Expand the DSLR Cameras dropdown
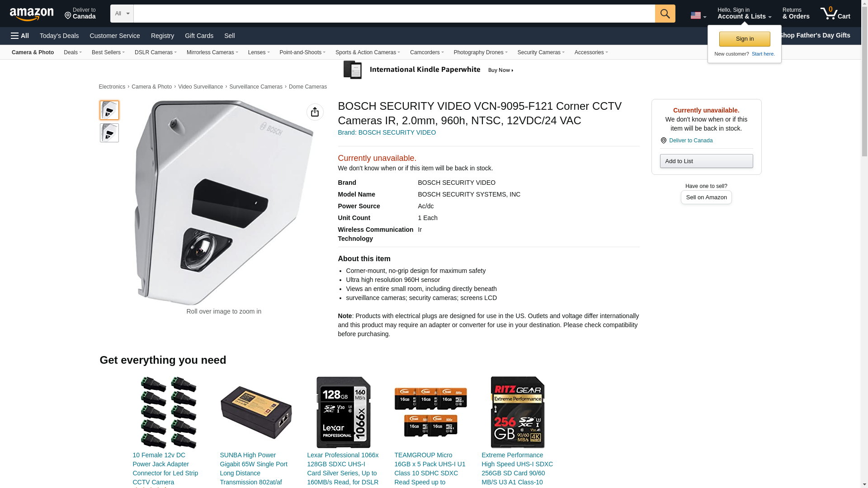Viewport: 868px width, 488px height. [156, 52]
